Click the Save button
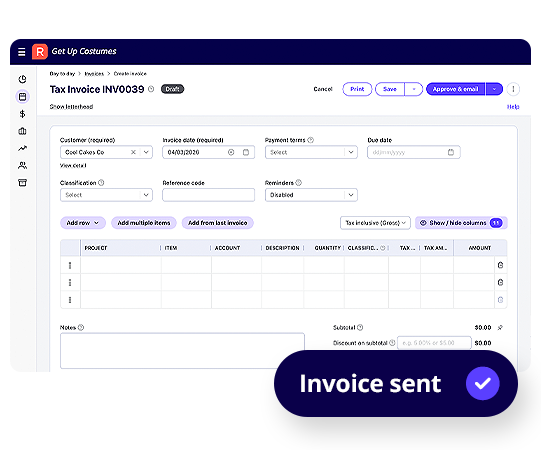 click(x=390, y=89)
